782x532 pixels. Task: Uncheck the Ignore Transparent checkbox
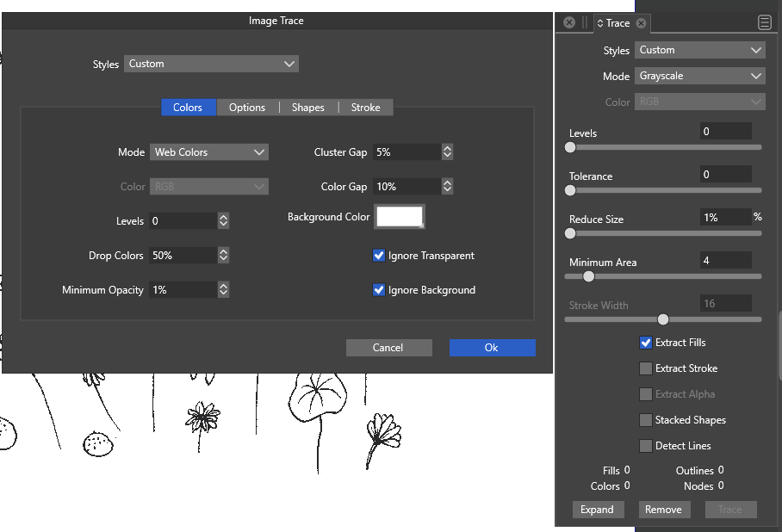point(379,256)
